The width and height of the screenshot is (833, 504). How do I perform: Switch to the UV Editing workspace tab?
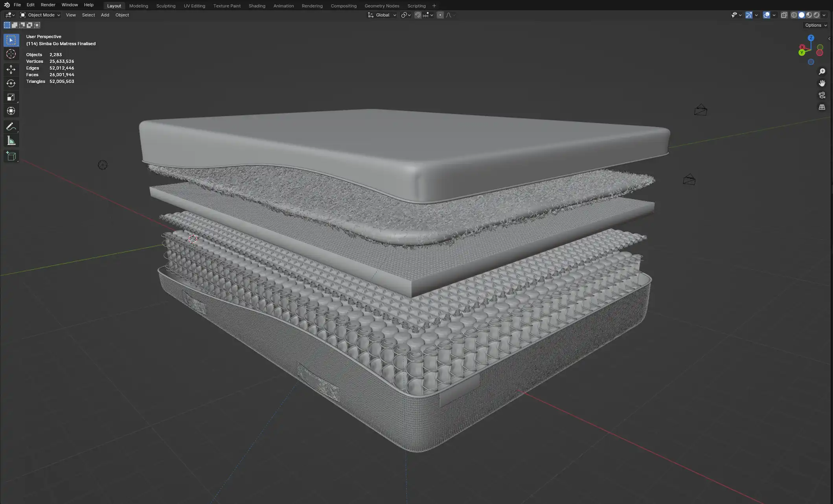(194, 6)
